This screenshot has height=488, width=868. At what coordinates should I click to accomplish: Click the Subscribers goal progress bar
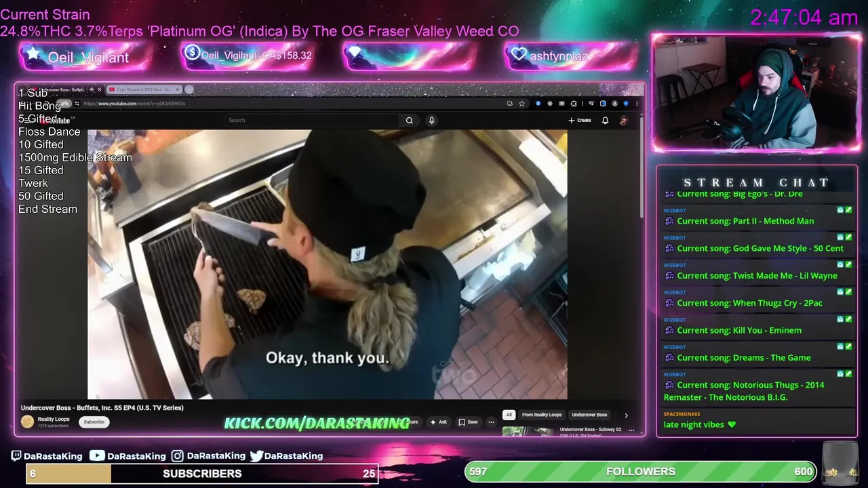pyautogui.click(x=202, y=473)
